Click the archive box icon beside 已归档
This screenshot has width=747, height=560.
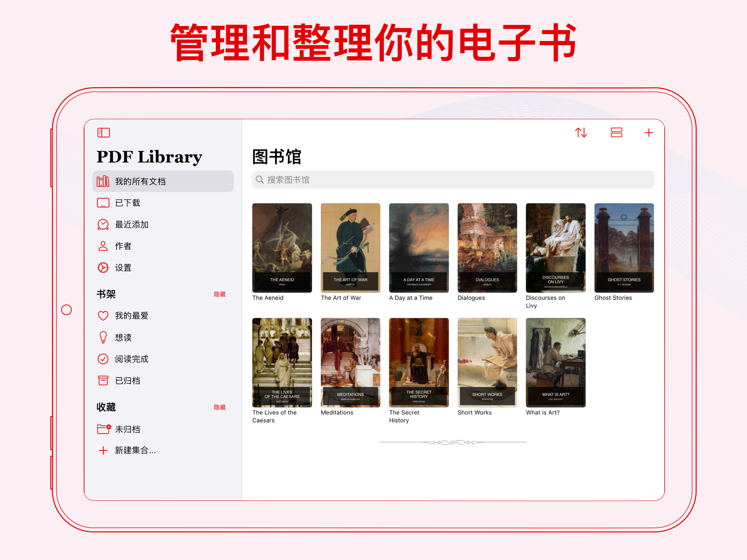pyautogui.click(x=103, y=380)
